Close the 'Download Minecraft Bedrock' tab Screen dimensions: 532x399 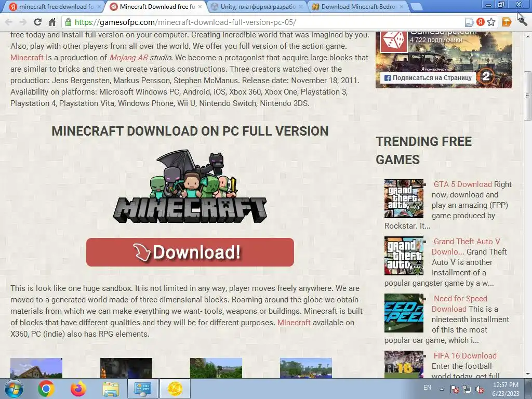(x=402, y=7)
